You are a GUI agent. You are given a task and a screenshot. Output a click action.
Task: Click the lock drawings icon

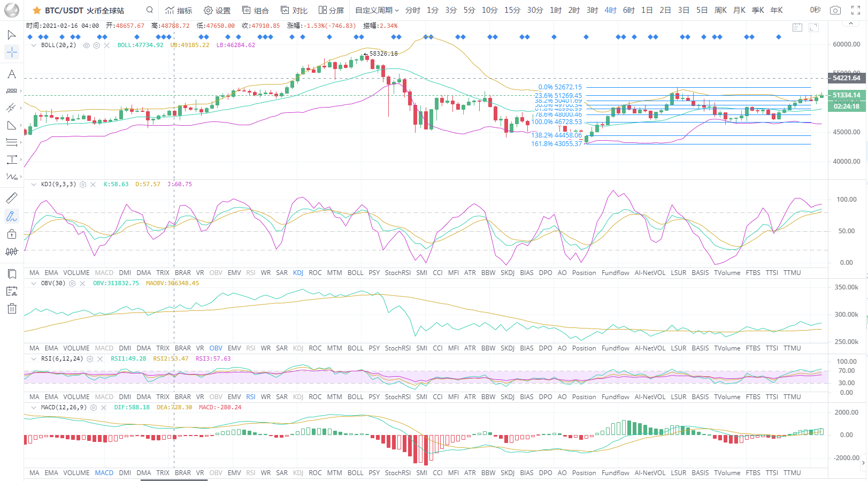(12, 234)
